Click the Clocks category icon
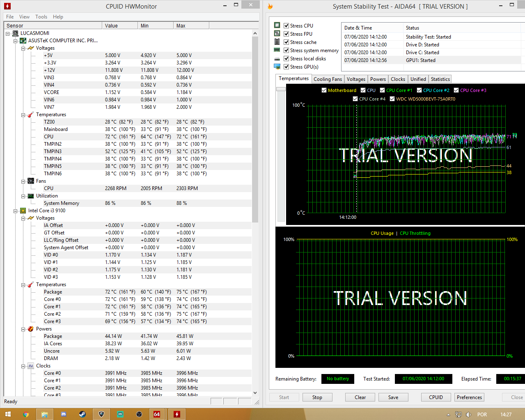 coord(31,366)
